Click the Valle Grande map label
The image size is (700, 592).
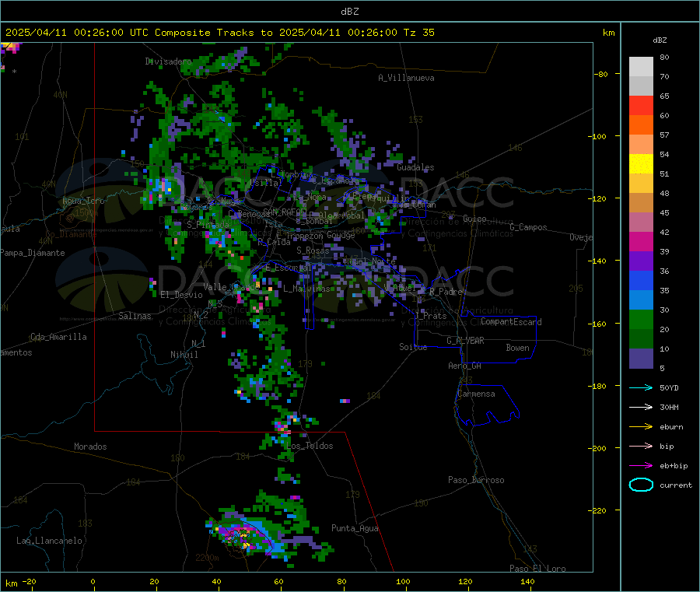click(231, 287)
